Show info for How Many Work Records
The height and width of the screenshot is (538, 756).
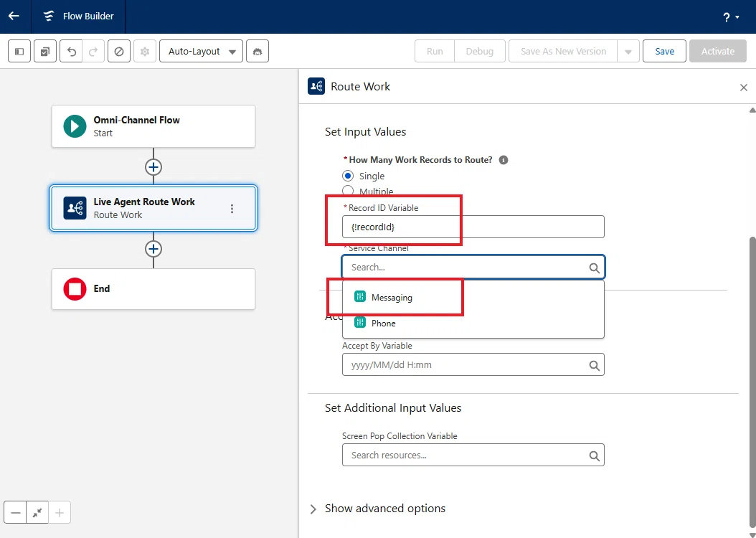[504, 160]
